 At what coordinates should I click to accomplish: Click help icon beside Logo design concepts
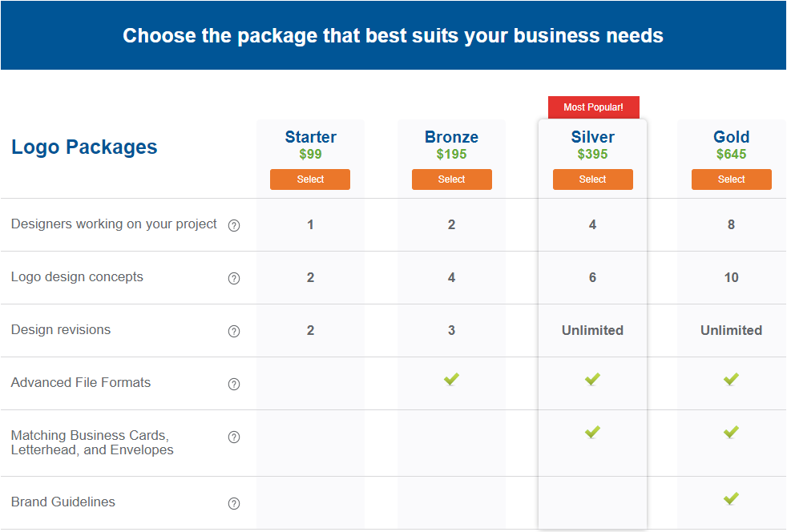[234, 279]
